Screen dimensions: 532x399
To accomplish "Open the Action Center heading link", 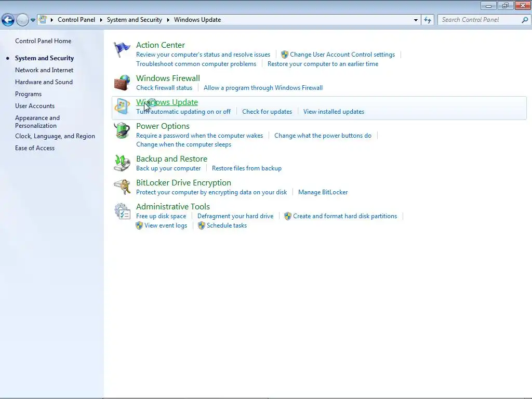I will coord(161,45).
